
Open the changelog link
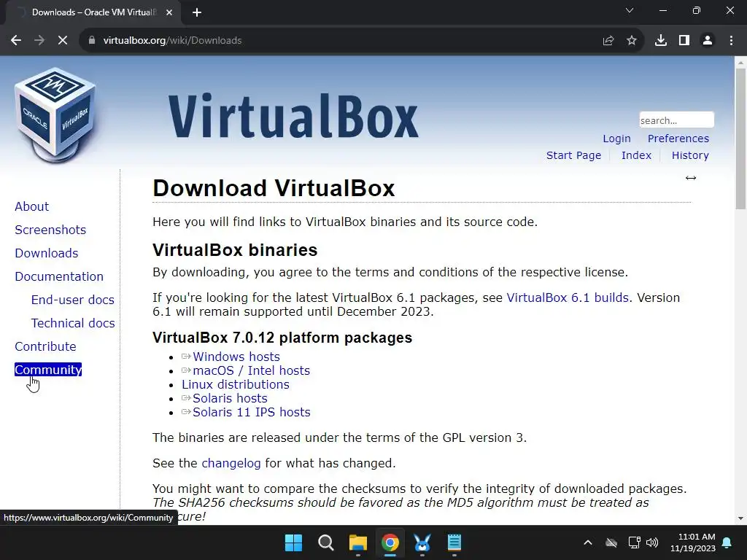pos(231,463)
